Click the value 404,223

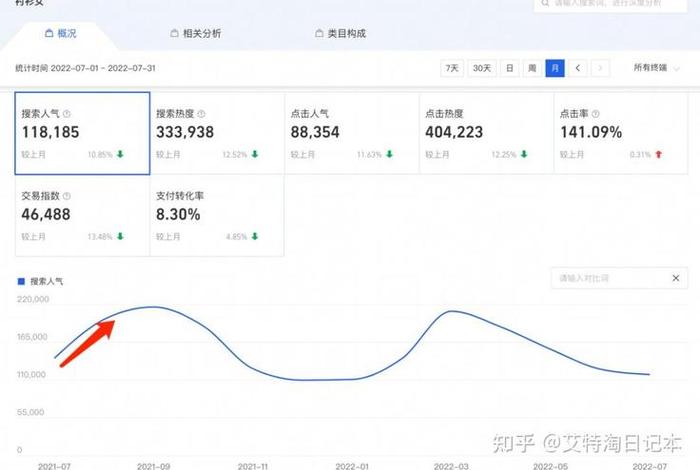tap(454, 132)
